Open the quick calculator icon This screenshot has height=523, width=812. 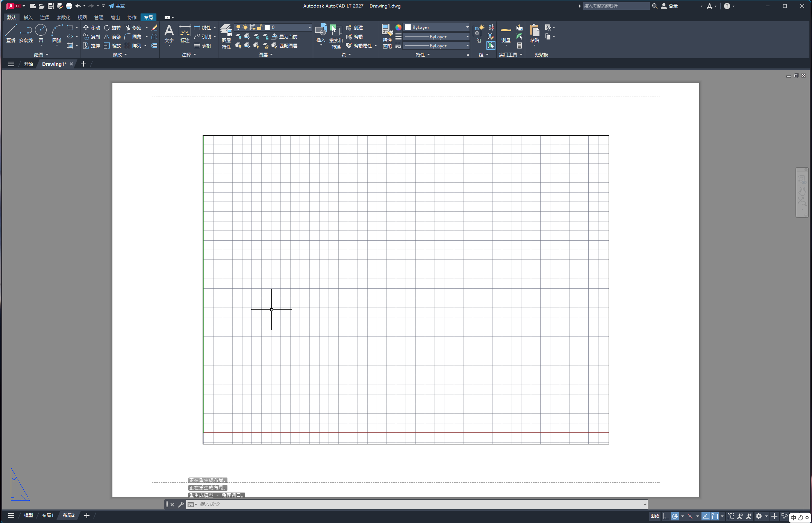pos(520,45)
